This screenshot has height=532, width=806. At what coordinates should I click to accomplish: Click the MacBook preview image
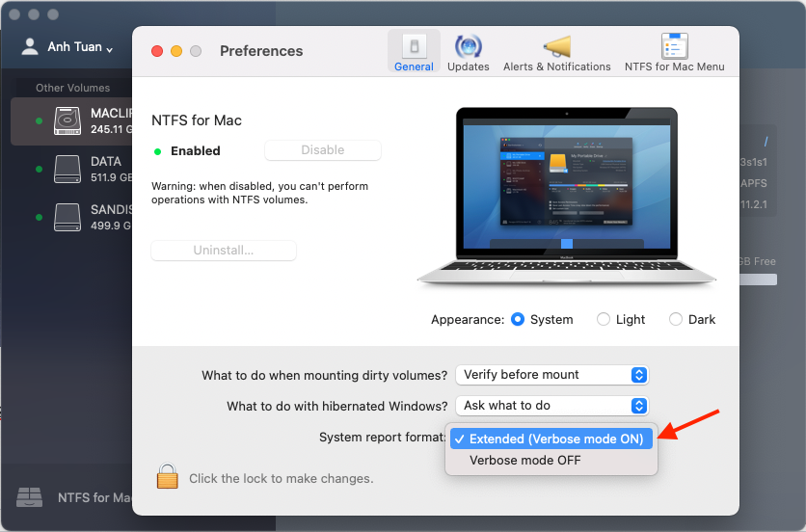pyautogui.click(x=566, y=198)
